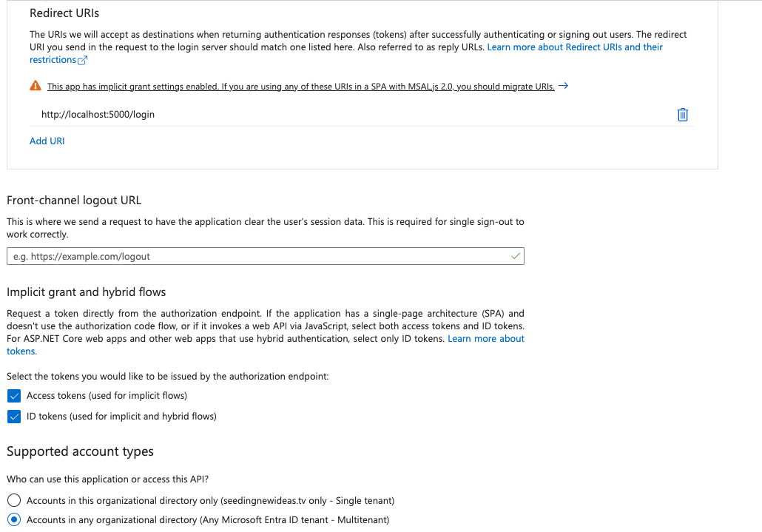762x532 pixels.
Task: Click the 'Accounts in any organizational directory' label
Action: [207, 520]
